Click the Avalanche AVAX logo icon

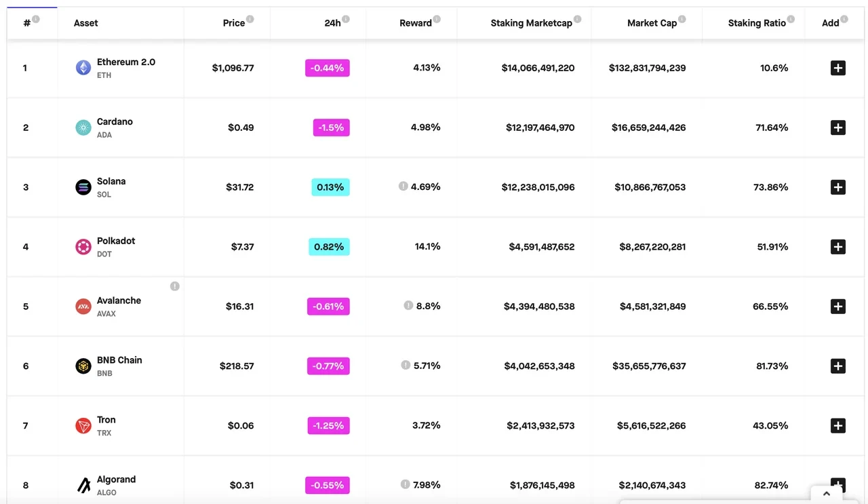pos(83,307)
